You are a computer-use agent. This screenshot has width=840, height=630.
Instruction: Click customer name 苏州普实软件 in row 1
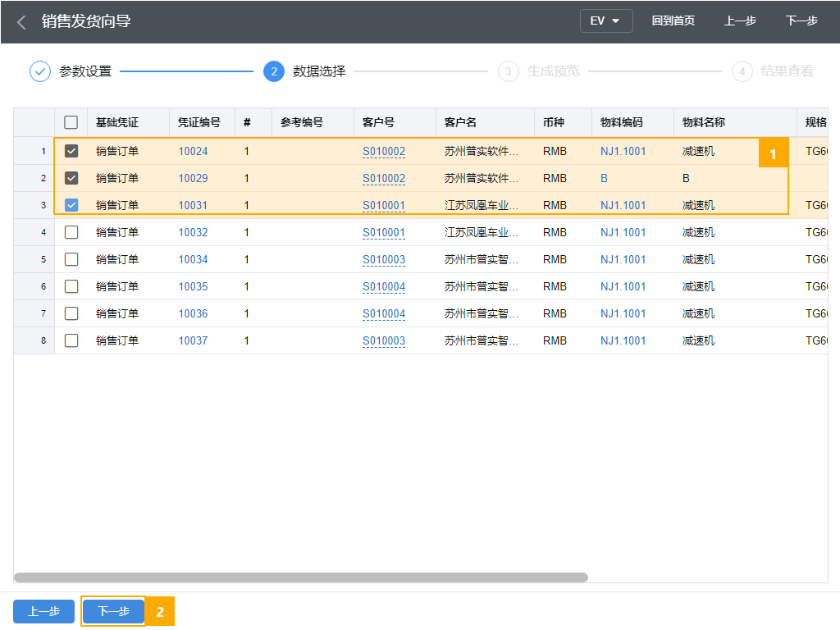point(481,151)
